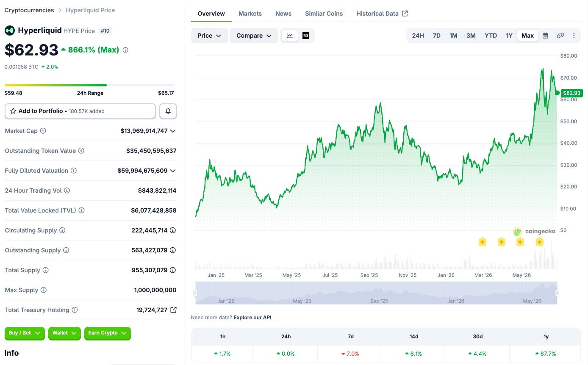Open info icon next to 222,445,714

tap(173, 230)
